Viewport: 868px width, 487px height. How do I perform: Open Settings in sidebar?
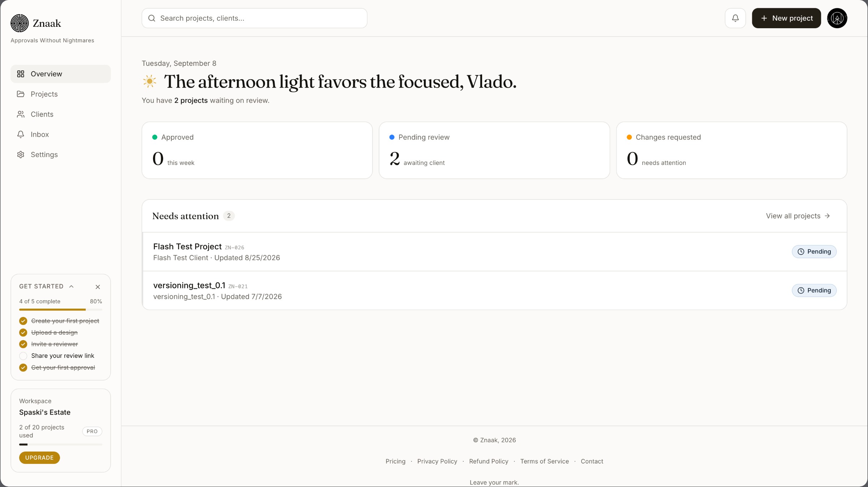coord(61,155)
